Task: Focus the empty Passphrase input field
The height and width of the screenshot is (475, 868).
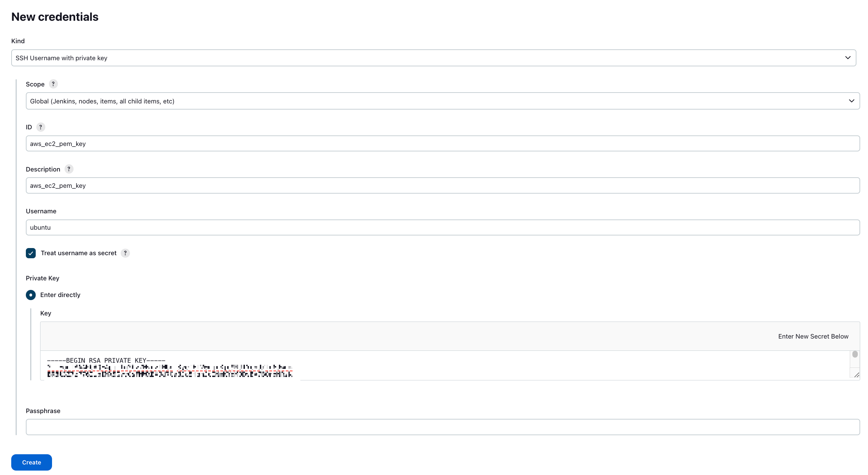Action: (442, 427)
